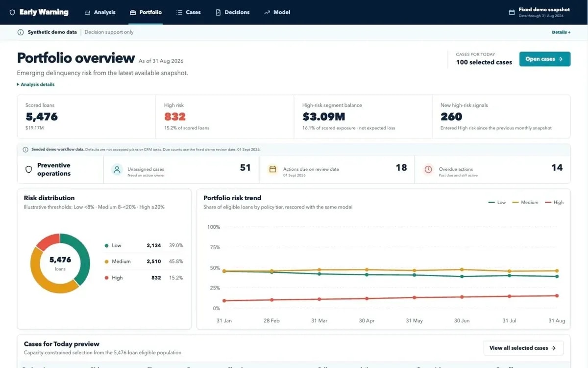Image resolution: width=588 pixels, height=368 pixels.
Task: Go to the Model tab
Action: point(277,12)
